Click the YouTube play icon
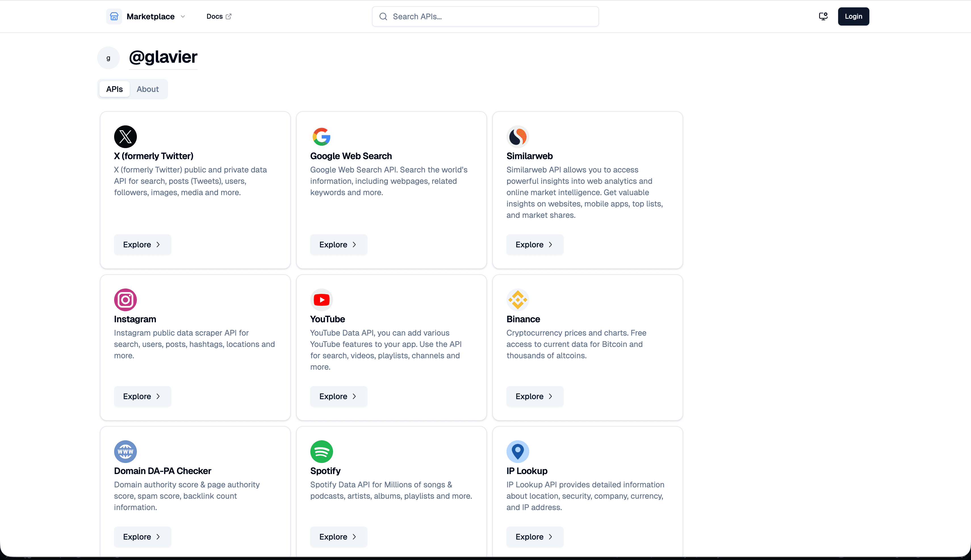 [322, 300]
